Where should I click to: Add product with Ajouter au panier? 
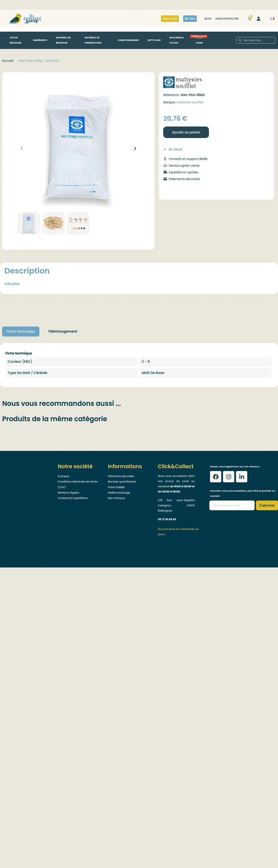[186, 132]
